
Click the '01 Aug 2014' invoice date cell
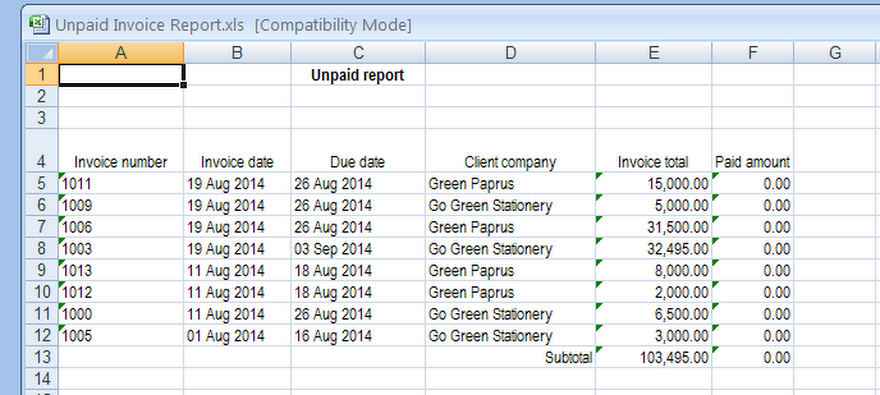coord(237,336)
